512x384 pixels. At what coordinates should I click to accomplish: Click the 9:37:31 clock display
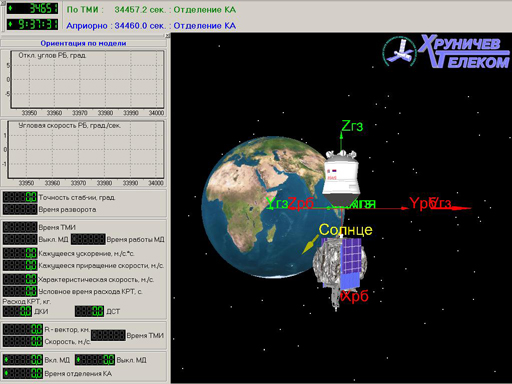point(32,24)
